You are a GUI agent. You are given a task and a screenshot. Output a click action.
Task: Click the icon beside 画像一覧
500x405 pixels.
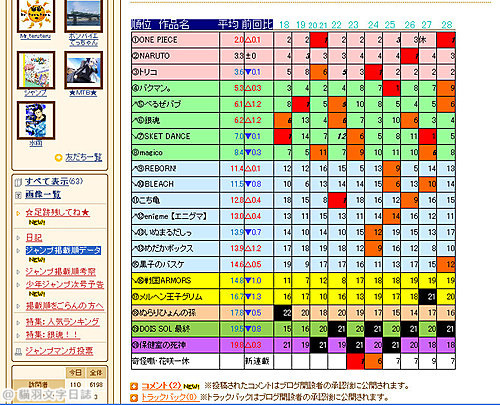(x=18, y=195)
